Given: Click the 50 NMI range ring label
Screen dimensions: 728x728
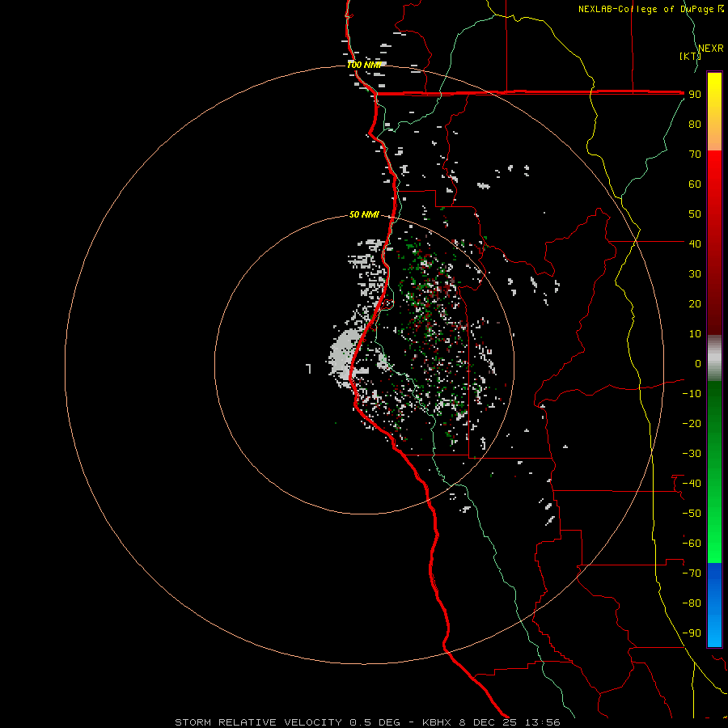Looking at the screenshot, I should (x=364, y=214).
